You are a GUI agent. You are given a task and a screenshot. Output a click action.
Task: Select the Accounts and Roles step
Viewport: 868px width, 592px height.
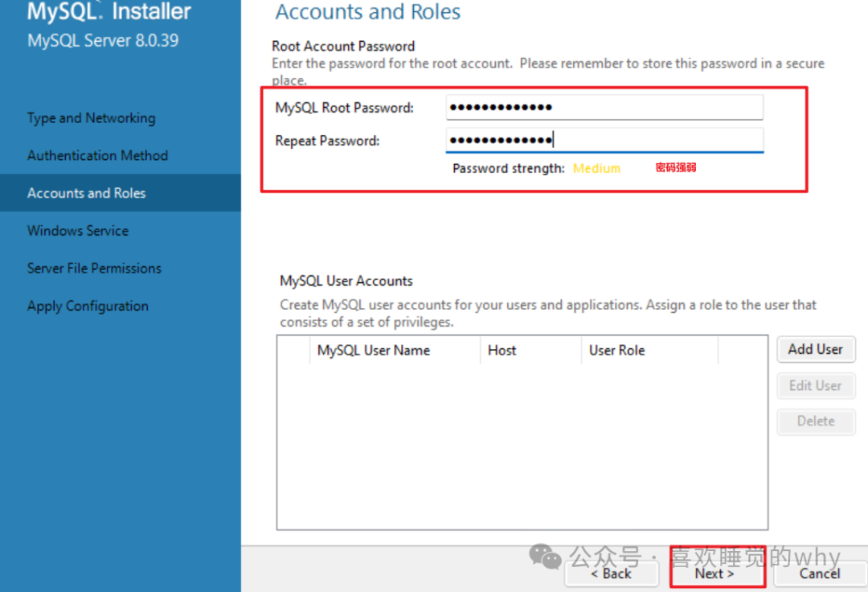click(x=120, y=193)
